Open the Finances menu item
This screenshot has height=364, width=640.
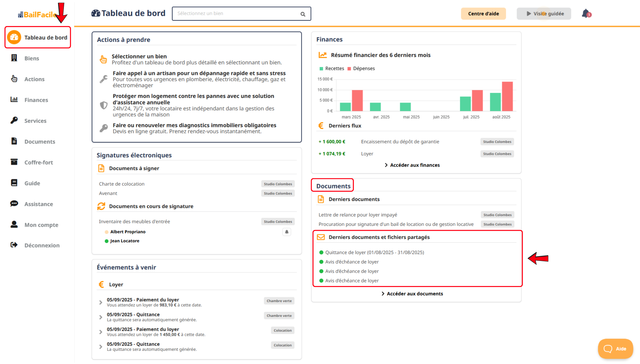(x=36, y=100)
